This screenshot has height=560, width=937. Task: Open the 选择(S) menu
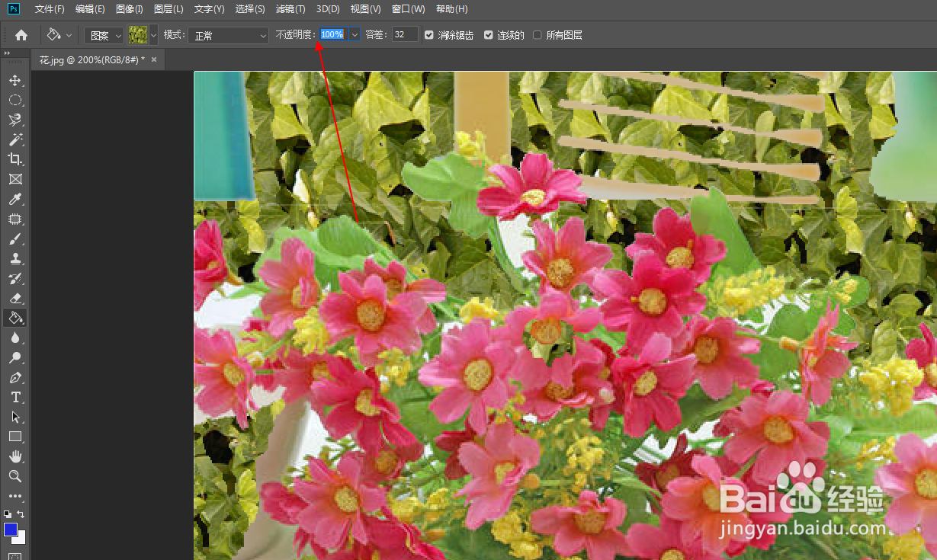[250, 9]
